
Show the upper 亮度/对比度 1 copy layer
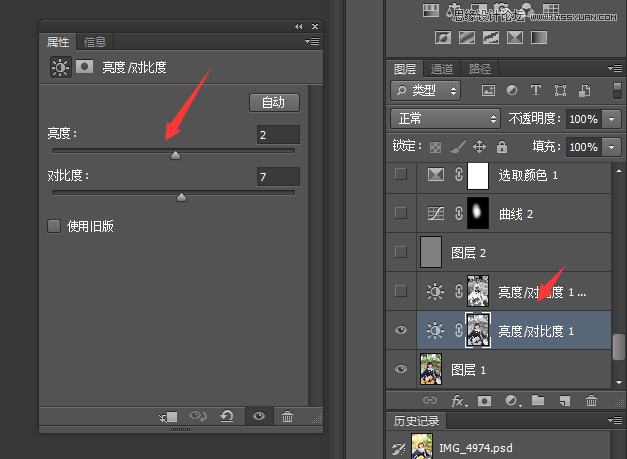pos(401,291)
